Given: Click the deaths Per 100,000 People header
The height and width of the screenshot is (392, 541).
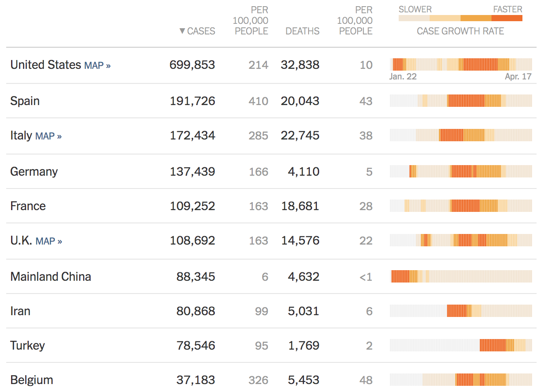Looking at the screenshot, I should tap(355, 20).
